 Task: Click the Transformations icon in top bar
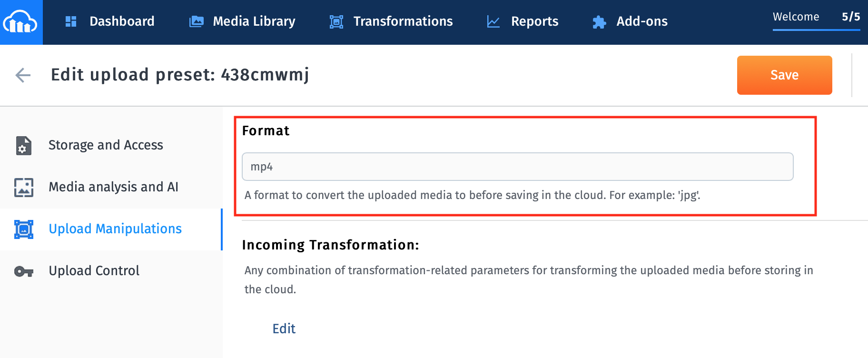point(336,22)
